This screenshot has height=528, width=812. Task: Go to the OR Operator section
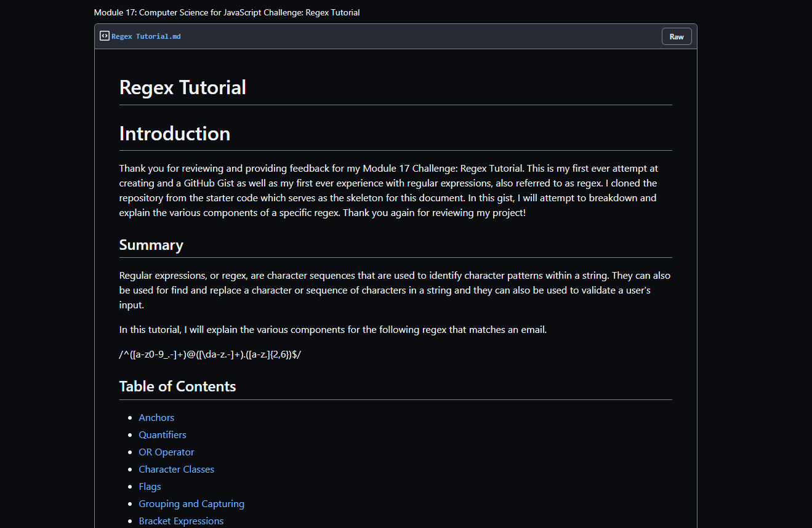tap(166, 452)
